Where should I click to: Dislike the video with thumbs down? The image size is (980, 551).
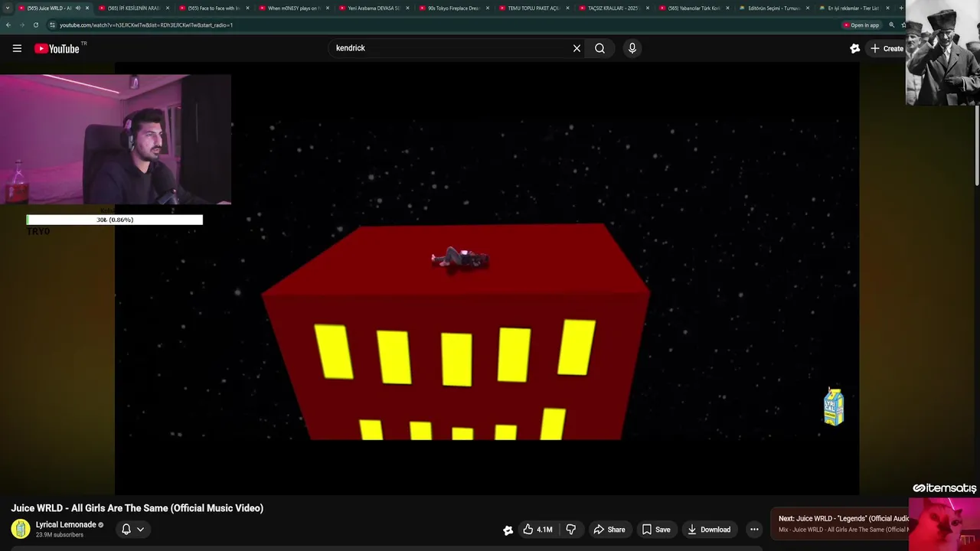(570, 530)
